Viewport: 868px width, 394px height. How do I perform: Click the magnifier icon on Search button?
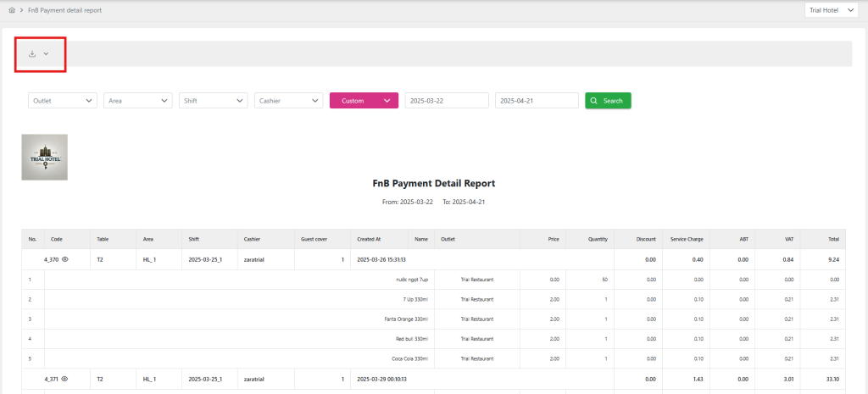[x=594, y=101]
